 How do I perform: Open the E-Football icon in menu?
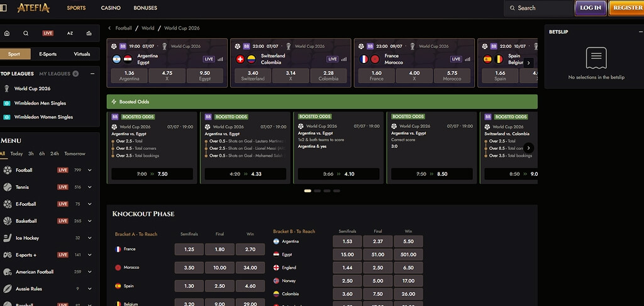8,204
